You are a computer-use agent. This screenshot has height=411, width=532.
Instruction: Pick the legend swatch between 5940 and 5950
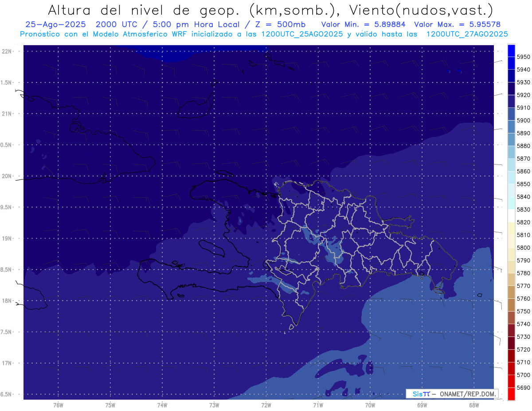pyautogui.click(x=511, y=63)
